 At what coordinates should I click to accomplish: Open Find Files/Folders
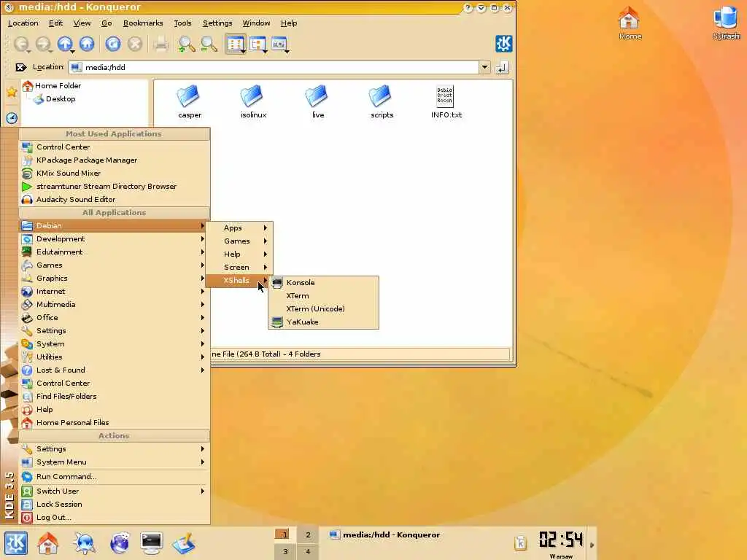click(x=114, y=396)
